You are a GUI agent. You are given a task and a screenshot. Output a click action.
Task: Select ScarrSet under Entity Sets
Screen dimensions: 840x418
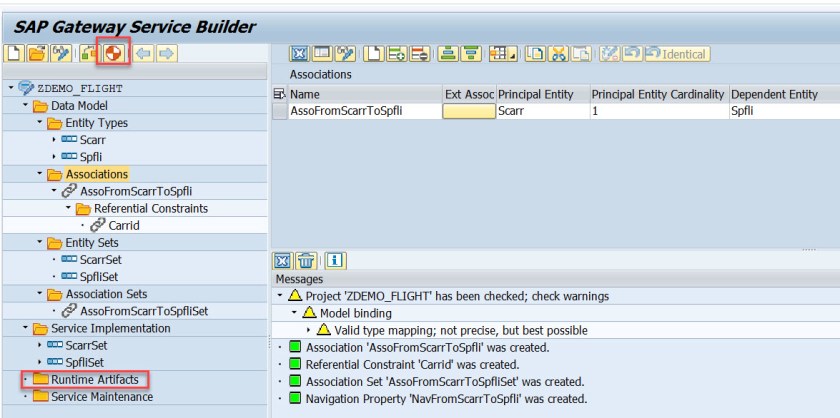point(100,260)
